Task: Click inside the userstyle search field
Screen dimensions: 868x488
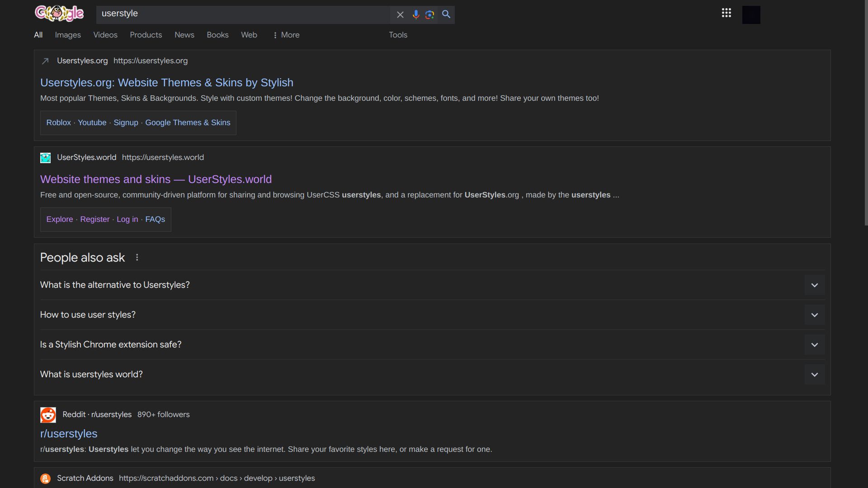Action: point(243,14)
